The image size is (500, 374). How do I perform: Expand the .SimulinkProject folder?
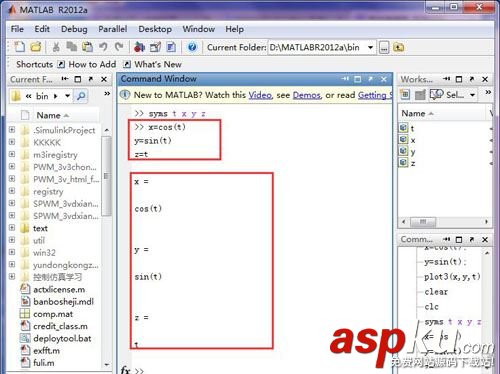[12, 129]
